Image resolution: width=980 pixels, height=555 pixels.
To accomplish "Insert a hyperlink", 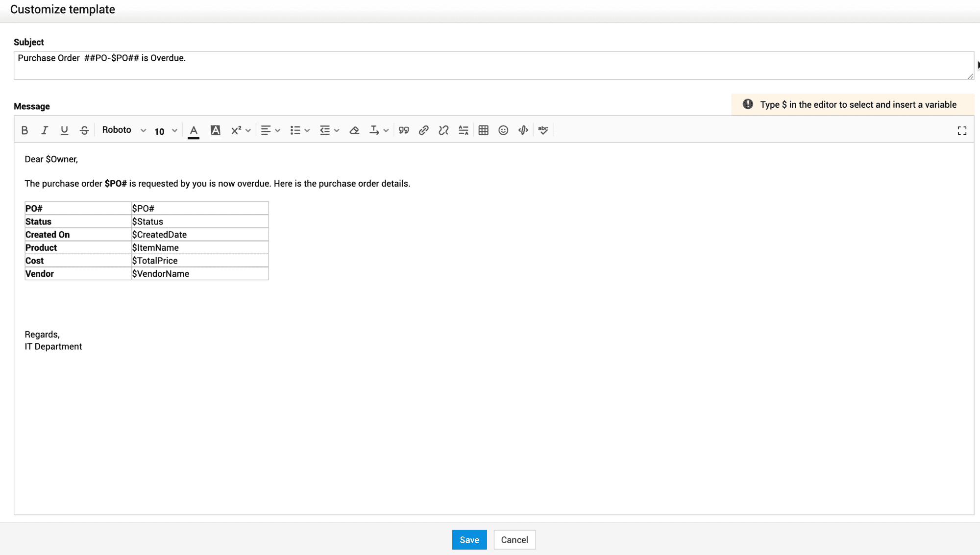I will (x=424, y=130).
